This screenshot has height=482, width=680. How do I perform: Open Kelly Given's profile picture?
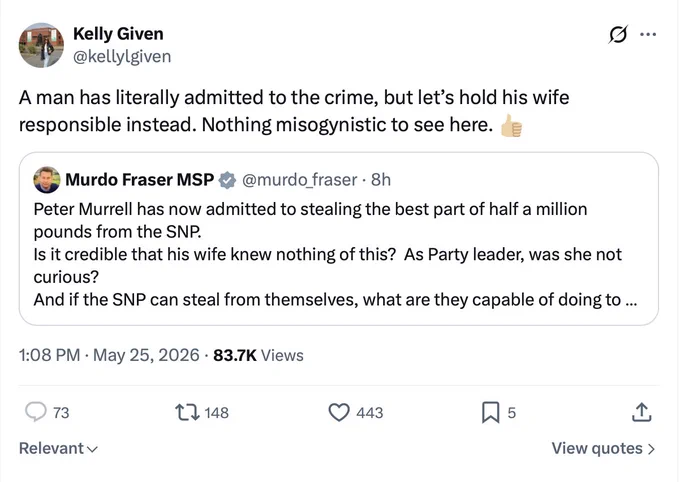click(x=41, y=45)
